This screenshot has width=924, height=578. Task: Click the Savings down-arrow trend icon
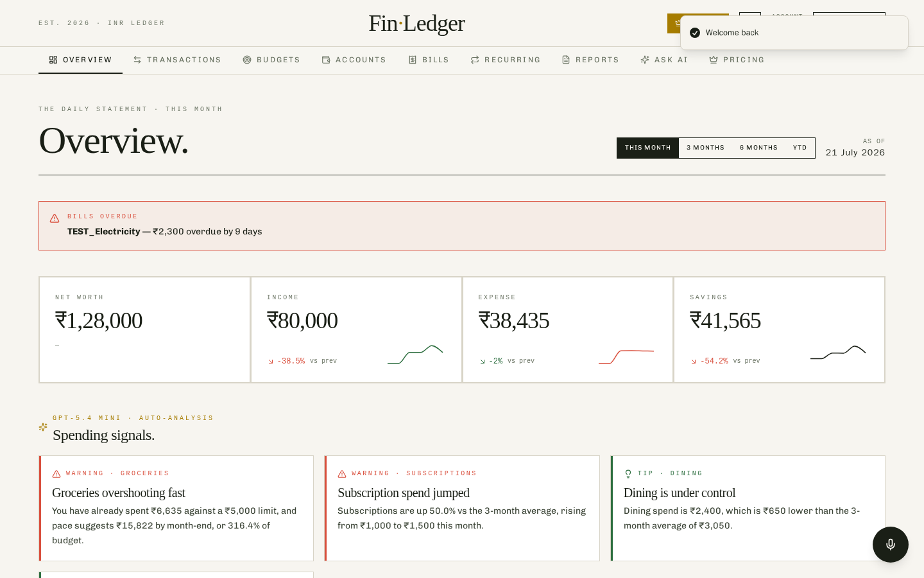click(x=694, y=362)
